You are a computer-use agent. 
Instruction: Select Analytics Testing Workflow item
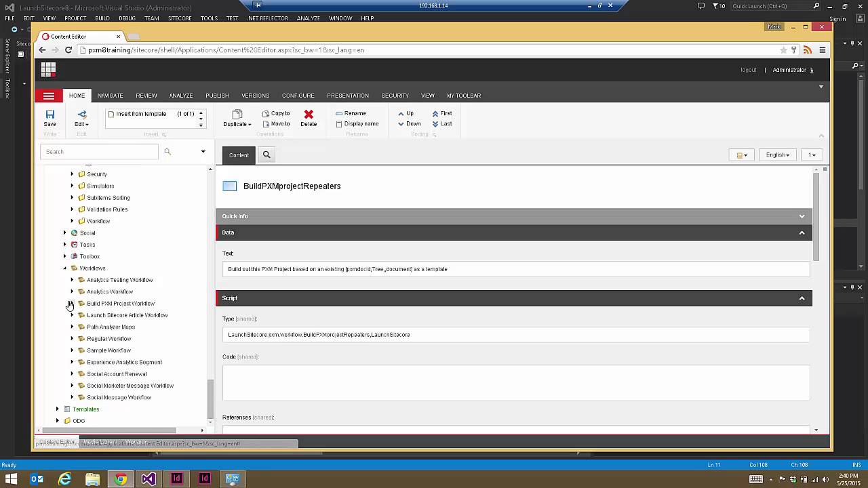(119, 280)
